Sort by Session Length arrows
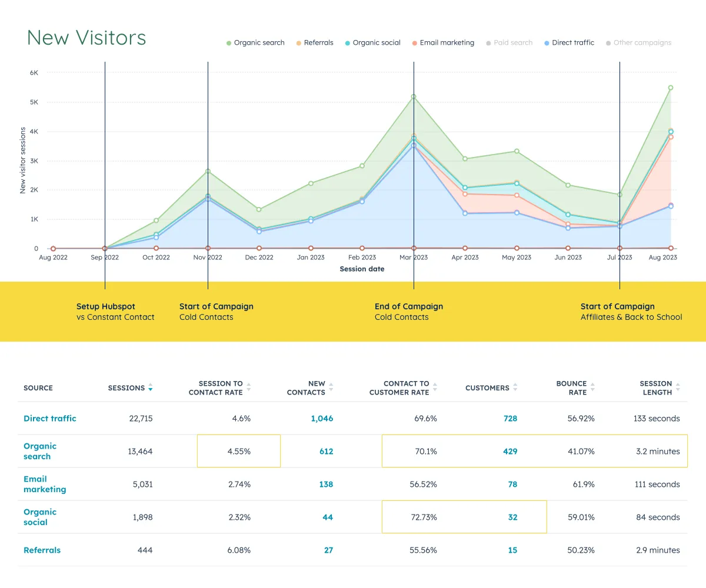This screenshot has height=588, width=706. point(678,387)
